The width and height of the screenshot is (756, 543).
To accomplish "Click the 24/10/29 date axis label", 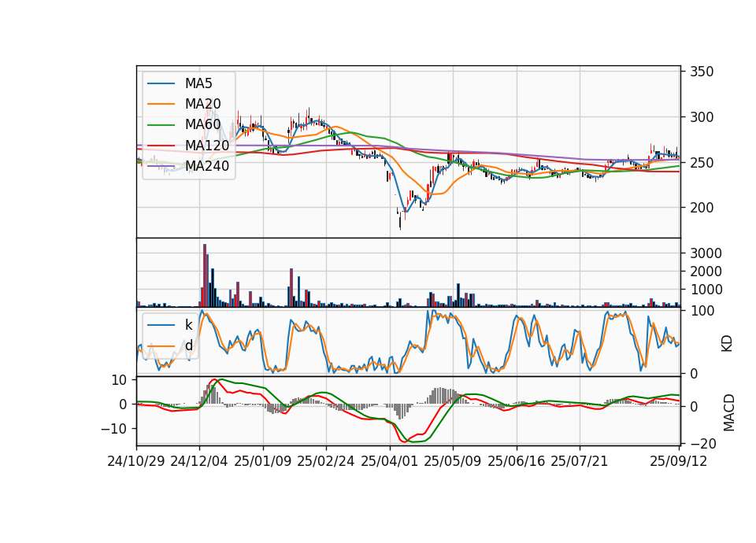I will coord(136,461).
